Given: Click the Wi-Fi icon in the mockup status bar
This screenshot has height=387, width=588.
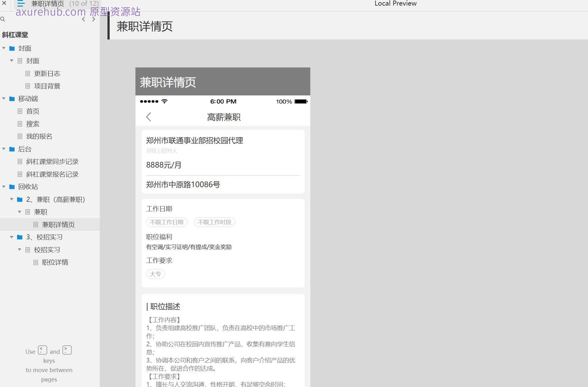Looking at the screenshot, I should 164,101.
